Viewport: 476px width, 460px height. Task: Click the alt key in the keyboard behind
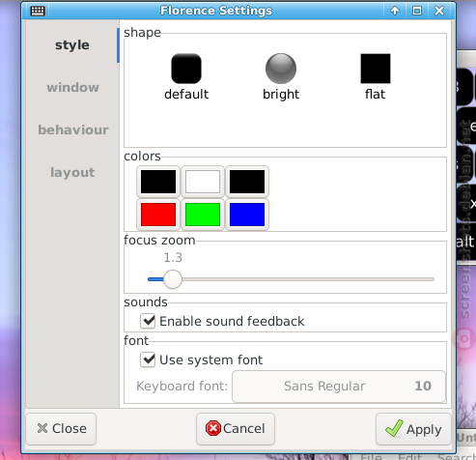465,242
